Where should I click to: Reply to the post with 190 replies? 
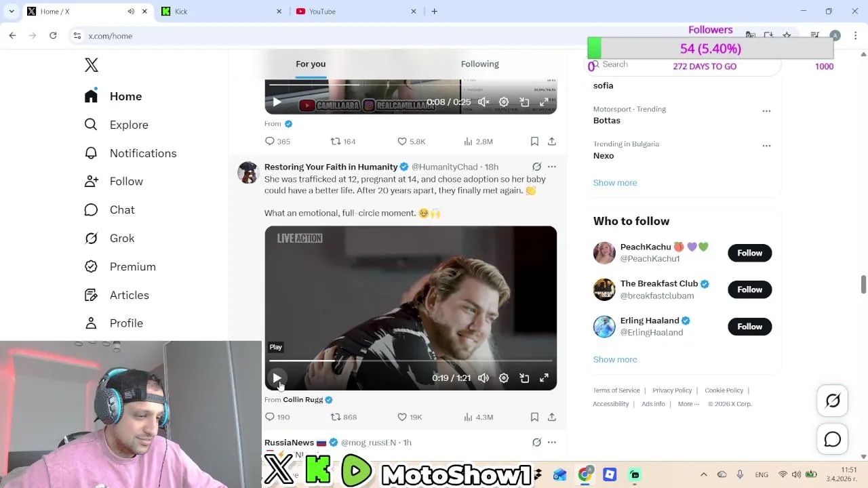click(x=277, y=418)
